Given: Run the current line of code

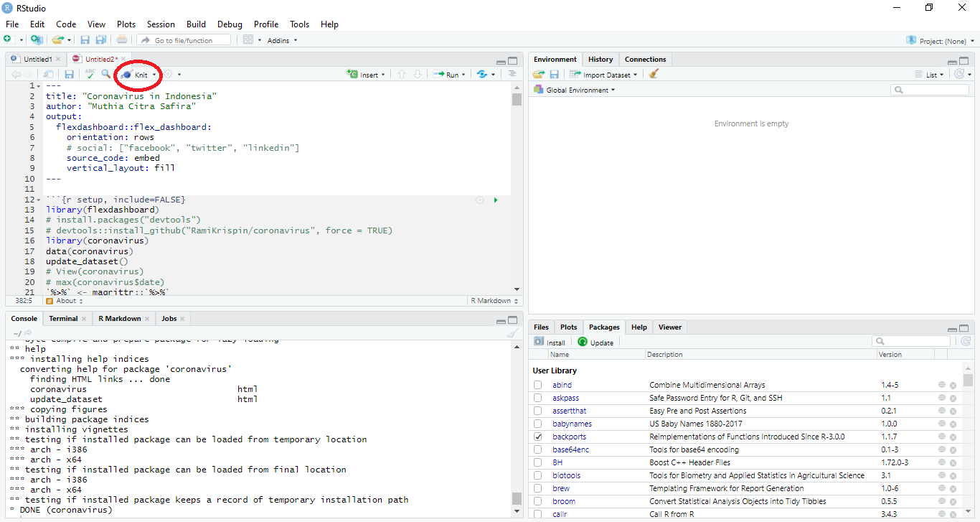Looking at the screenshot, I should pos(448,74).
